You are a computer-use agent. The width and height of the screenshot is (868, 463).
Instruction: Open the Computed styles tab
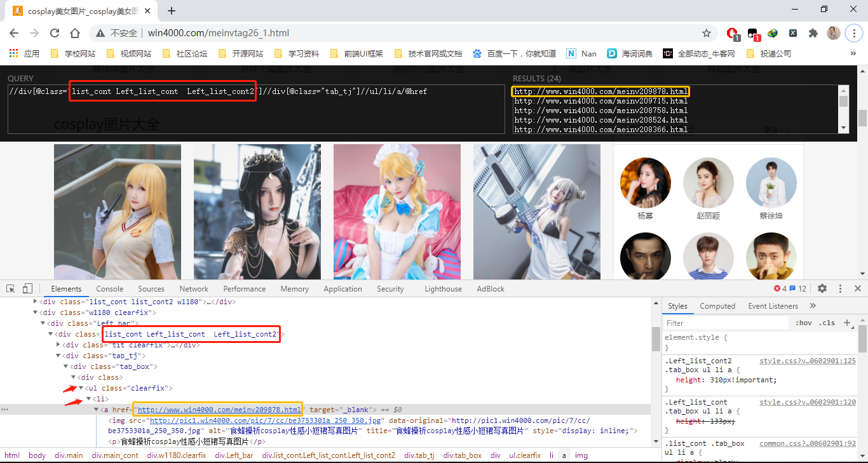coord(717,306)
